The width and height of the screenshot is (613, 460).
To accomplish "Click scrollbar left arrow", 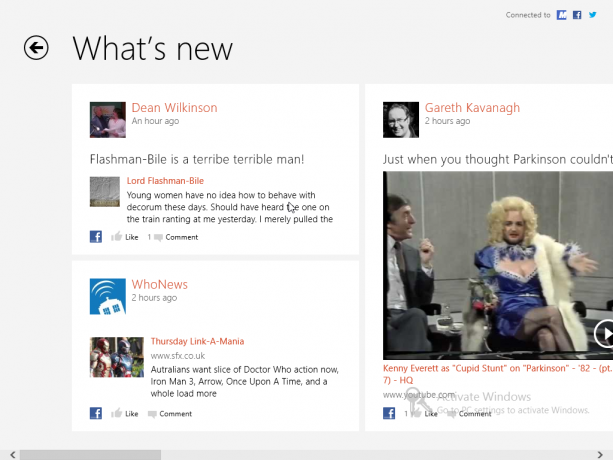I will tap(13, 455).
